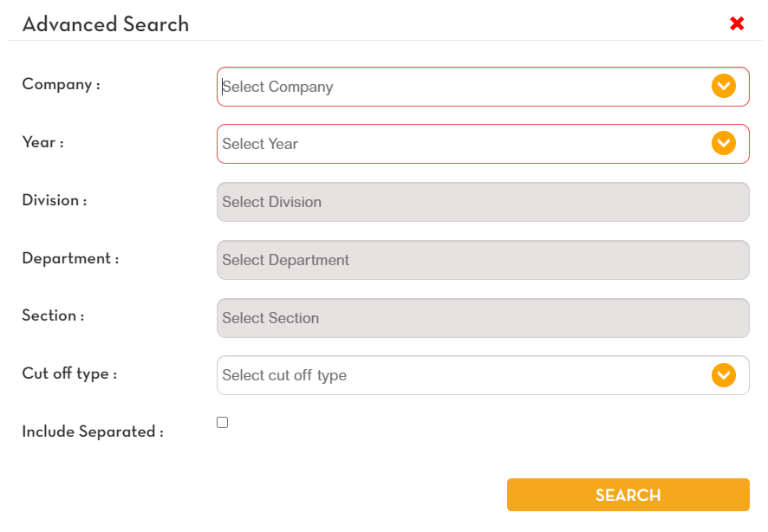Click the 'Company :' field label
Image resolution: width=768 pixels, height=532 pixels.
(61, 85)
